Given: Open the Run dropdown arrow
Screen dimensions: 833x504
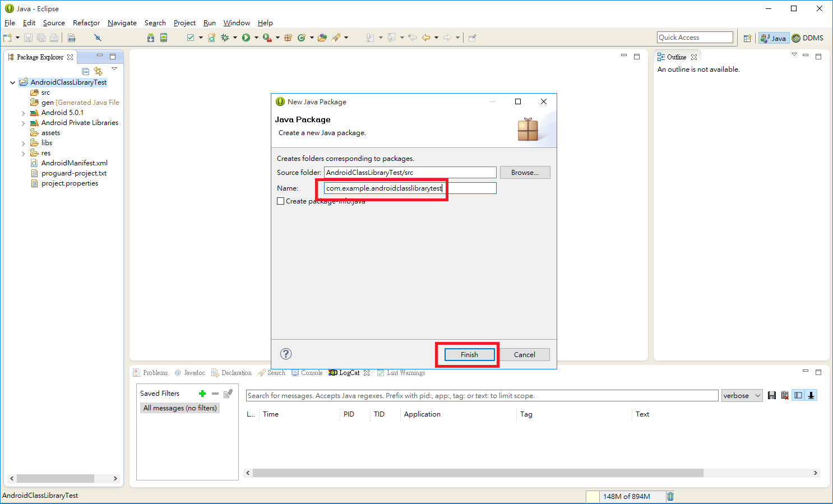Looking at the screenshot, I should (x=256, y=38).
